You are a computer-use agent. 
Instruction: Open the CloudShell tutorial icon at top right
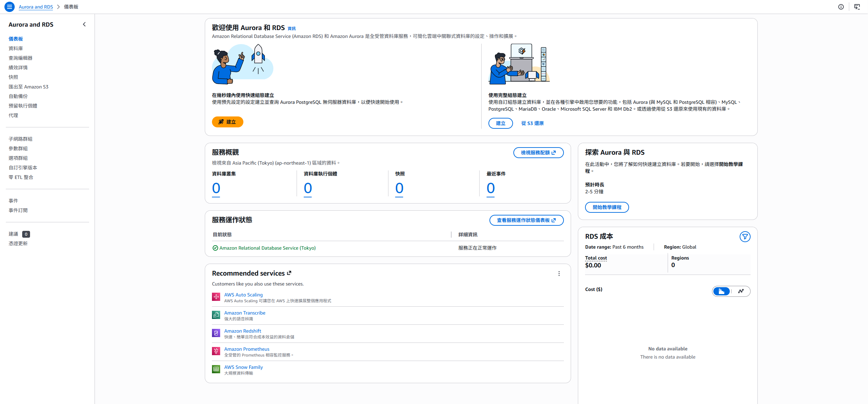857,7
